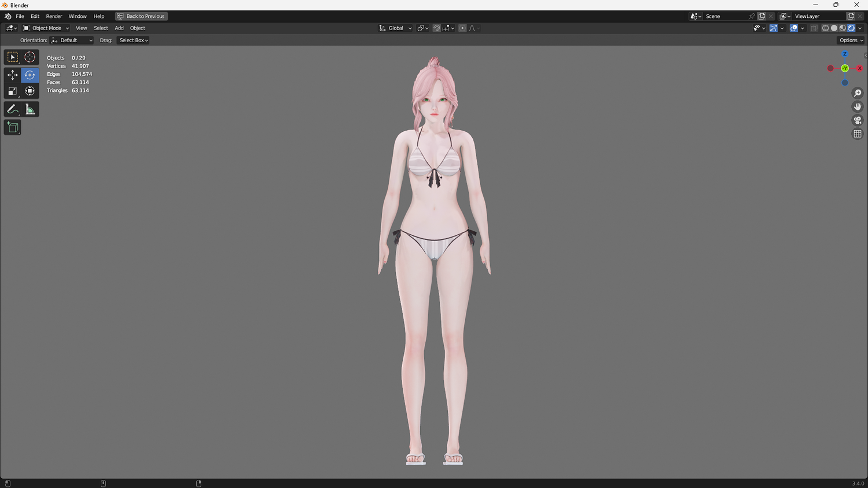Click the pan hand viewport icon
Screen dimensions: 868x488
(858, 106)
